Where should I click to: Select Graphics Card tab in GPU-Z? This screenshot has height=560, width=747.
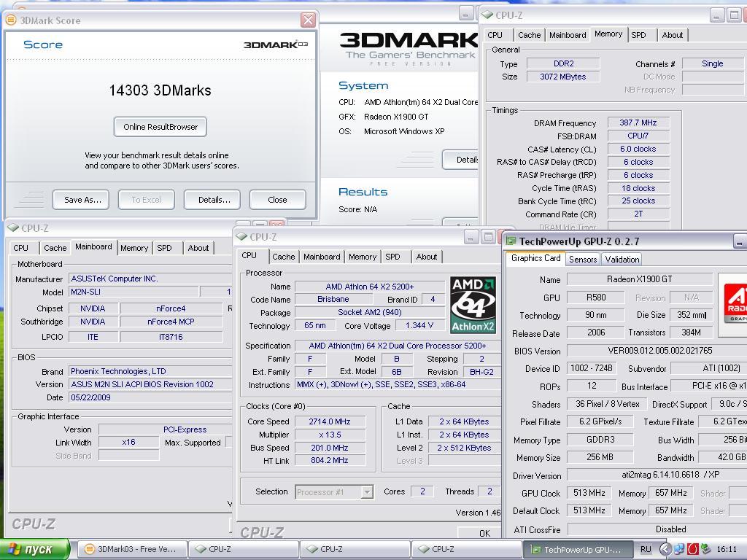coord(535,258)
